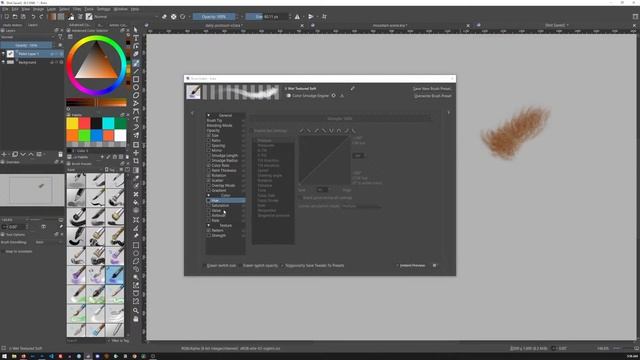This screenshot has height=360, width=640.
Task: Click Save New Brush Preset button
Action: coord(432,89)
